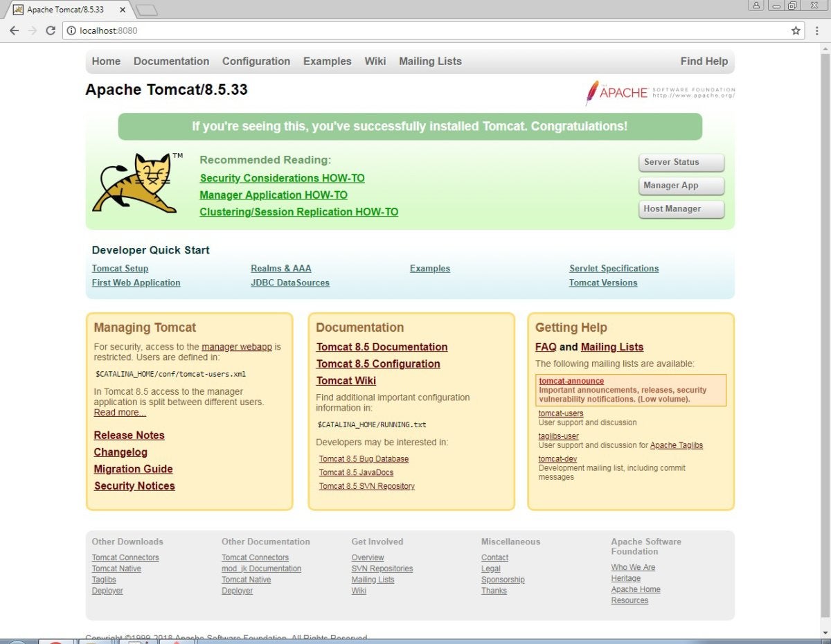Click the vertical scrollbar down arrow
This screenshot has height=644, width=831.
824,632
